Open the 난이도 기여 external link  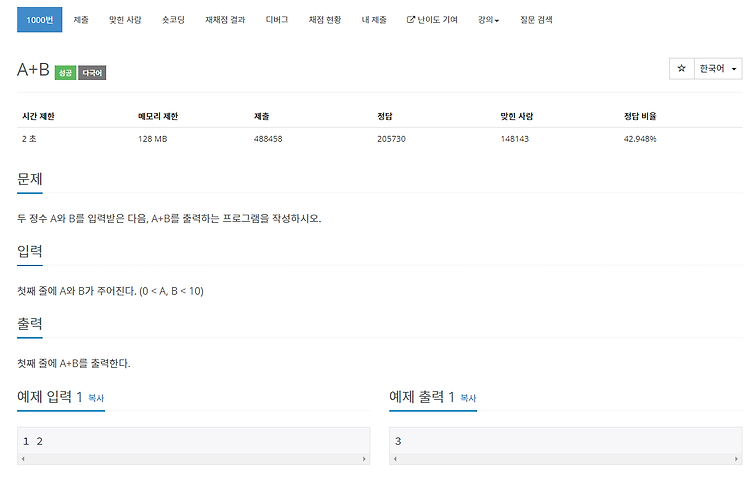coord(432,20)
